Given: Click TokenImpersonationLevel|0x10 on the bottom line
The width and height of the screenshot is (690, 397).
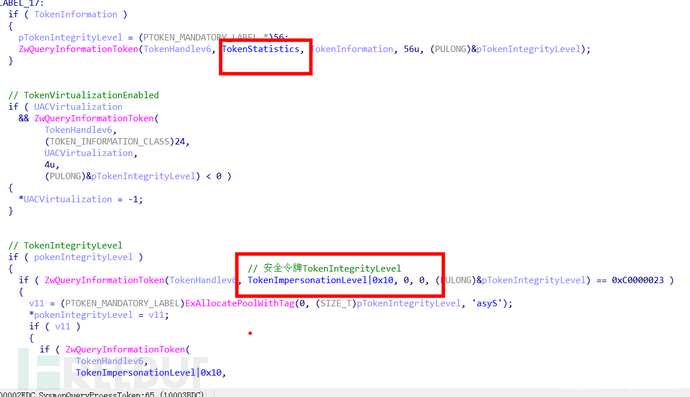Looking at the screenshot, I should click(x=149, y=372).
